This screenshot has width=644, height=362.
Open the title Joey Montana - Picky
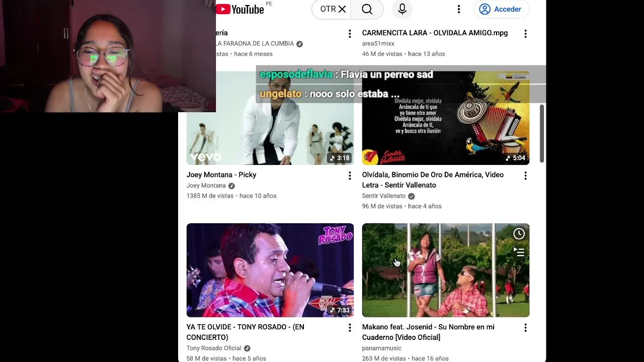[221, 175]
